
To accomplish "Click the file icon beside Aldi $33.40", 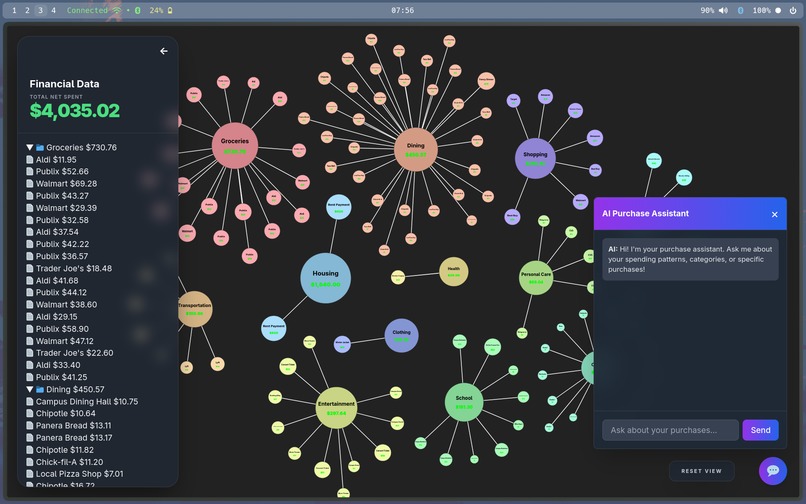I will [30, 365].
